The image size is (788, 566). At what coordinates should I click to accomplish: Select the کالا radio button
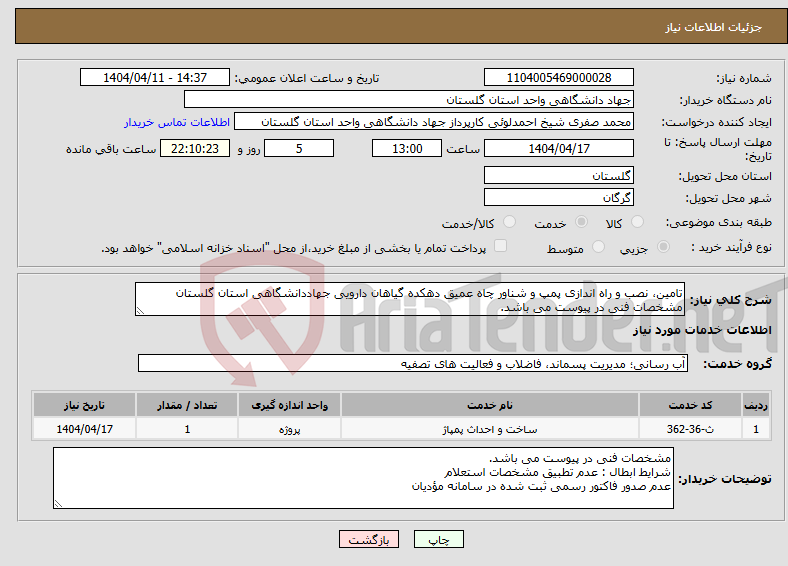coord(637,222)
